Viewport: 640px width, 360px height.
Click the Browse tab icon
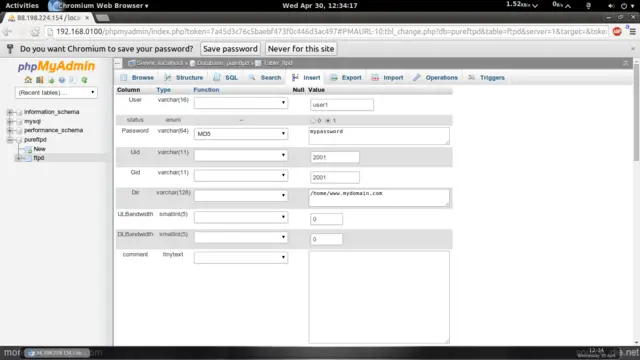tap(124, 78)
